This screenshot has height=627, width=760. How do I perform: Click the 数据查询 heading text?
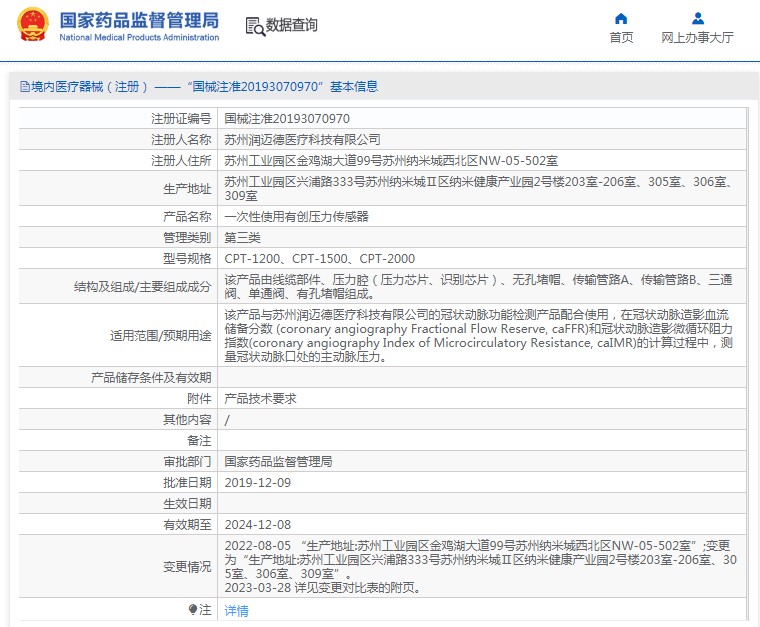[x=291, y=25]
